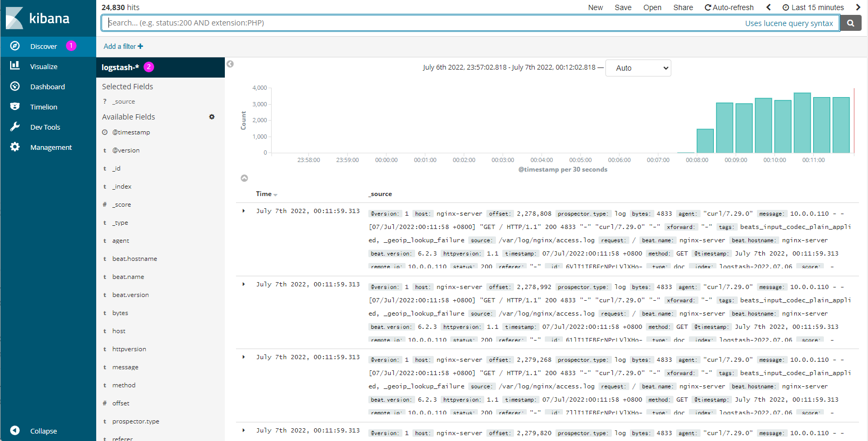This screenshot has width=868, height=441.
Task: Collapse the field sidebar arrow
Action: pyautogui.click(x=230, y=64)
